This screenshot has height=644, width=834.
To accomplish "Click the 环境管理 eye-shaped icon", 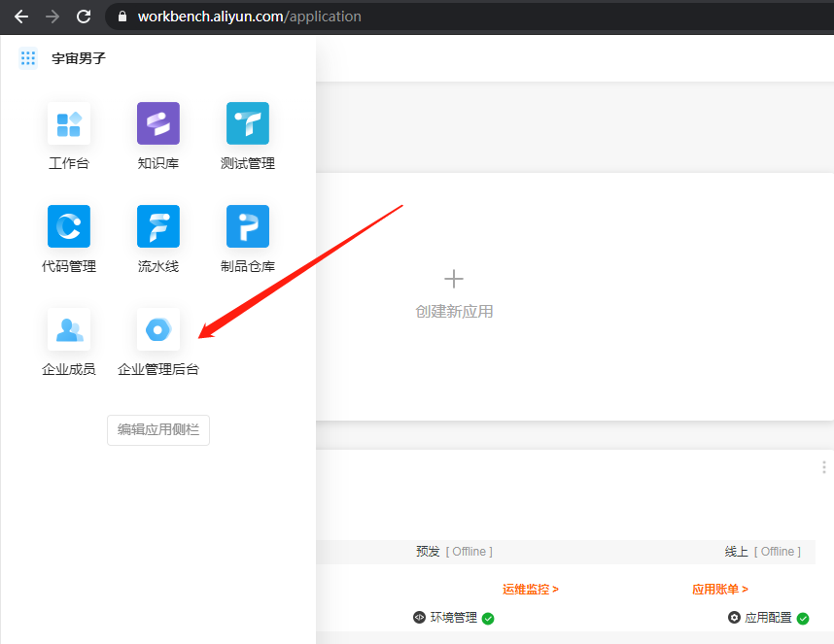I will click(419, 617).
